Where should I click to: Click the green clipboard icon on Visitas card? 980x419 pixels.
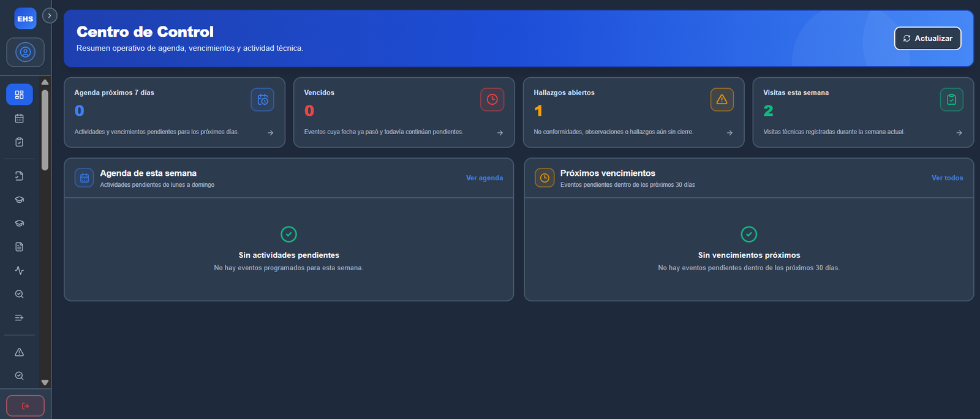[x=952, y=100]
